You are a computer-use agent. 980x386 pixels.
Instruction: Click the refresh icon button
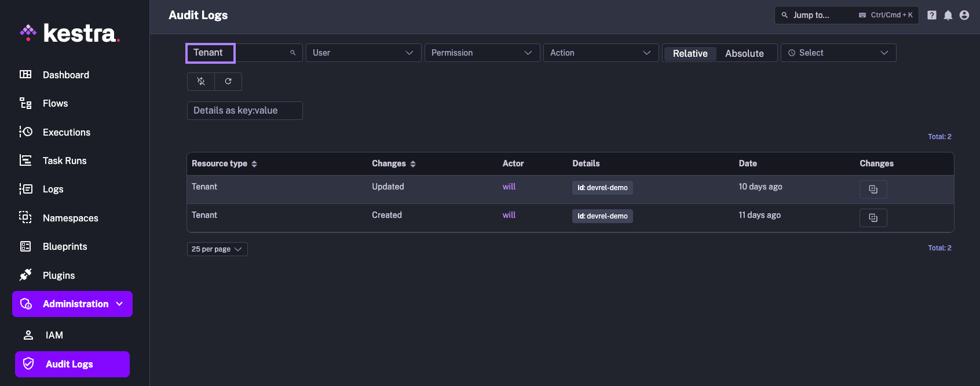[x=228, y=82]
